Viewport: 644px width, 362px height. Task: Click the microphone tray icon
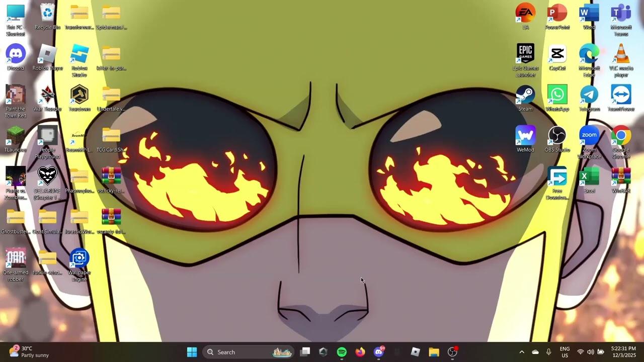click(549, 352)
